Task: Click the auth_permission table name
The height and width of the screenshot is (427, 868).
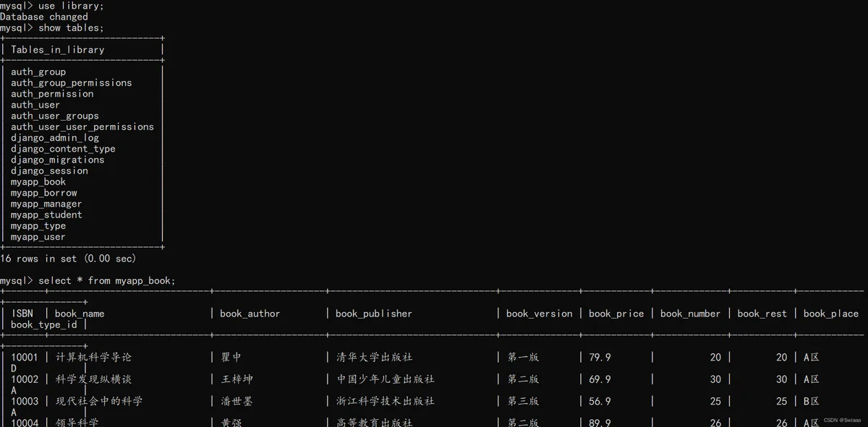Action: [x=52, y=93]
